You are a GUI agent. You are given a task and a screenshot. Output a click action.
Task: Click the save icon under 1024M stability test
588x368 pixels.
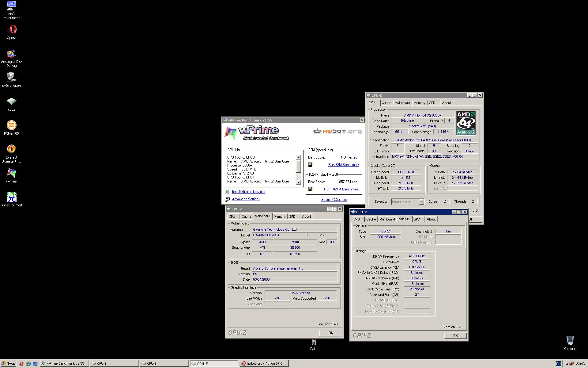point(310,189)
